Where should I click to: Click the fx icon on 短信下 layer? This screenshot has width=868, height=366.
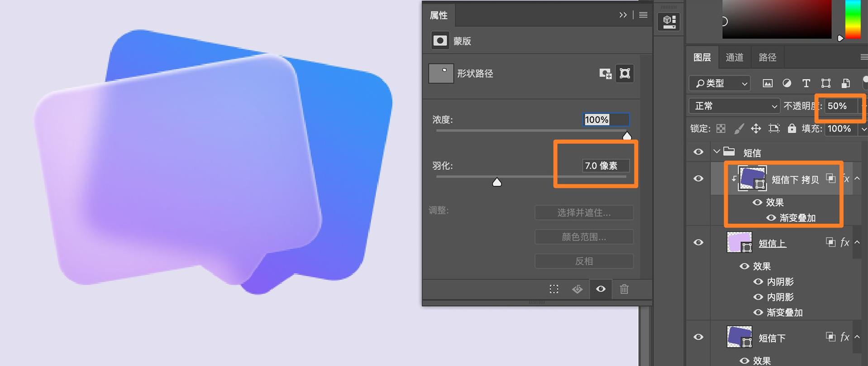tap(844, 337)
